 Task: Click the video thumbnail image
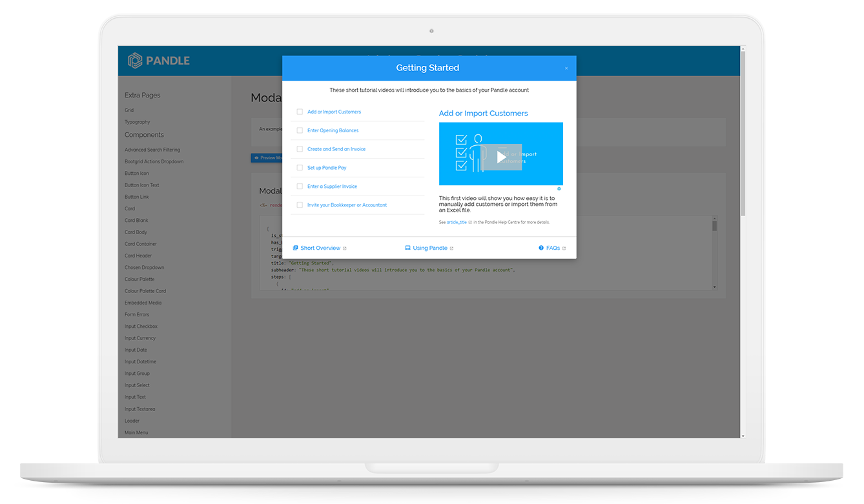pyautogui.click(x=501, y=154)
